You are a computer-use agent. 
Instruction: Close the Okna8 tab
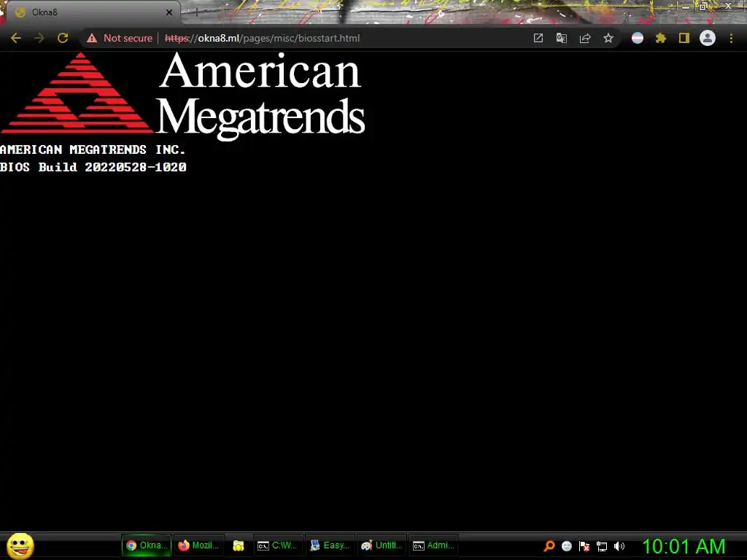pos(169,12)
